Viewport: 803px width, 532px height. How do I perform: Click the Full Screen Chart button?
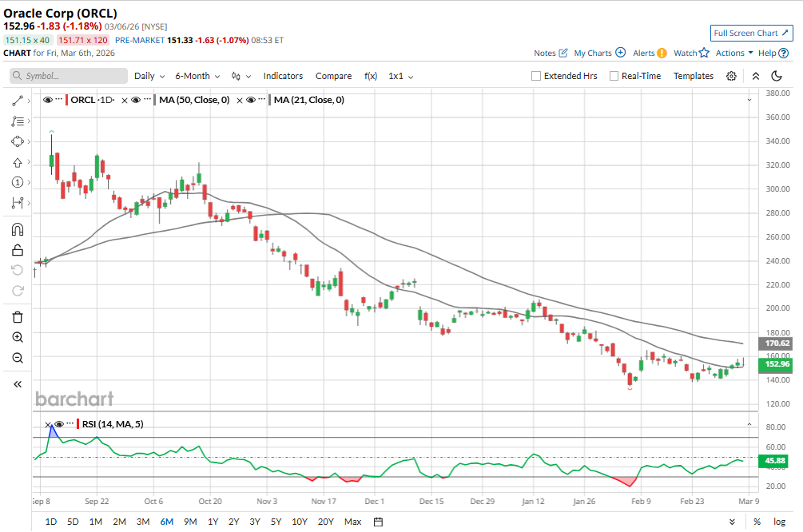(x=751, y=33)
